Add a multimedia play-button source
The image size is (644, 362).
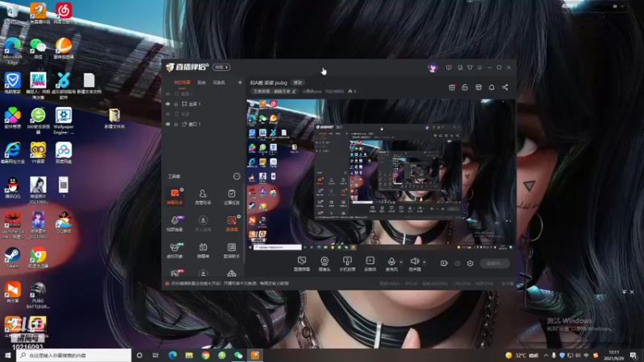370,264
